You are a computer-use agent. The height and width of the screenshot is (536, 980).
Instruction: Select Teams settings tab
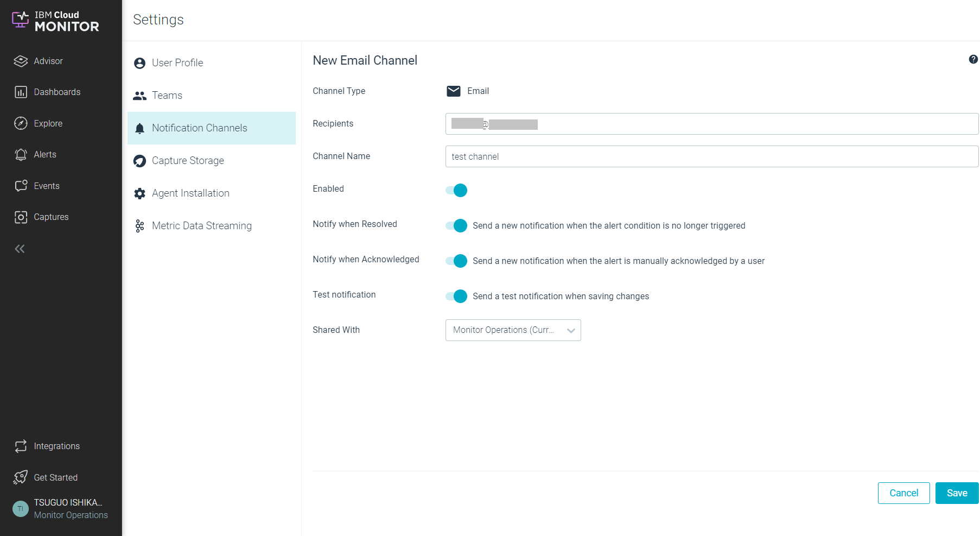pyautogui.click(x=212, y=96)
